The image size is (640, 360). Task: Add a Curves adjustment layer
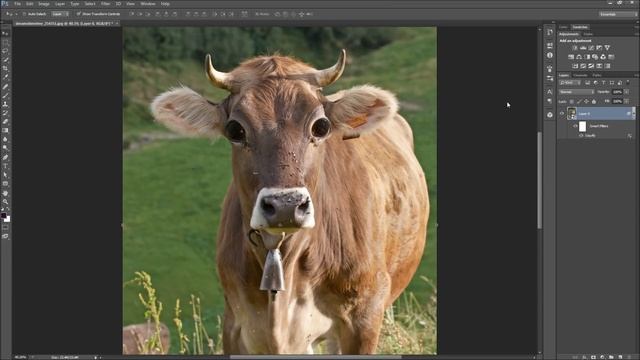(591, 48)
